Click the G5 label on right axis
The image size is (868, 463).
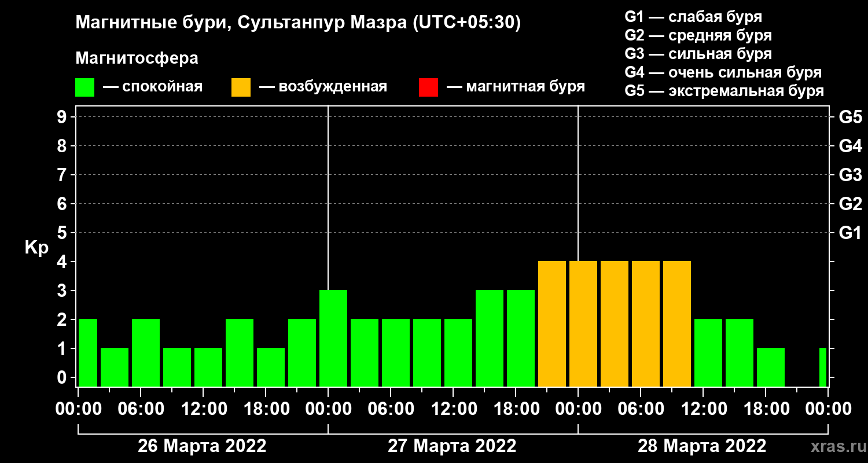point(850,117)
